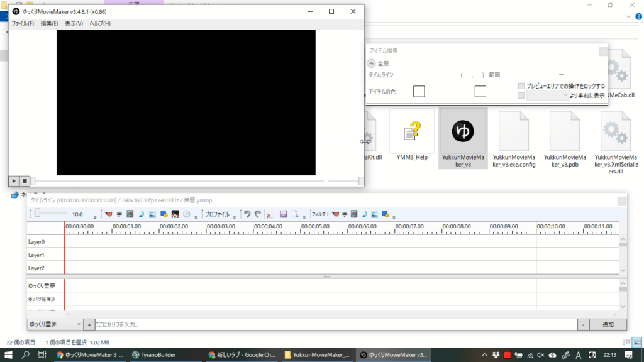Viewport: 644px width, 362px height.
Task: Open the ゆっくり霊夢 character dropdown
Action: click(55, 324)
